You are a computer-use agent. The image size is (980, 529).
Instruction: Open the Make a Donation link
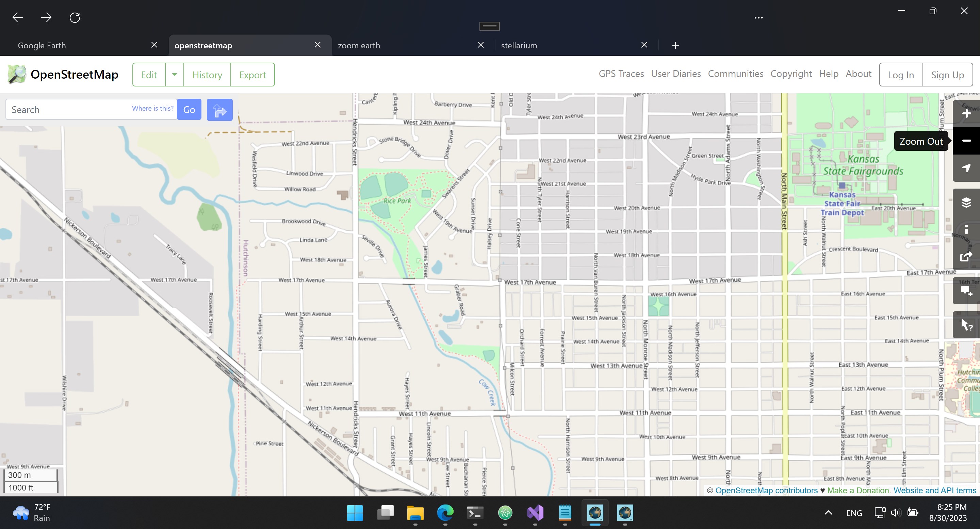pos(857,490)
